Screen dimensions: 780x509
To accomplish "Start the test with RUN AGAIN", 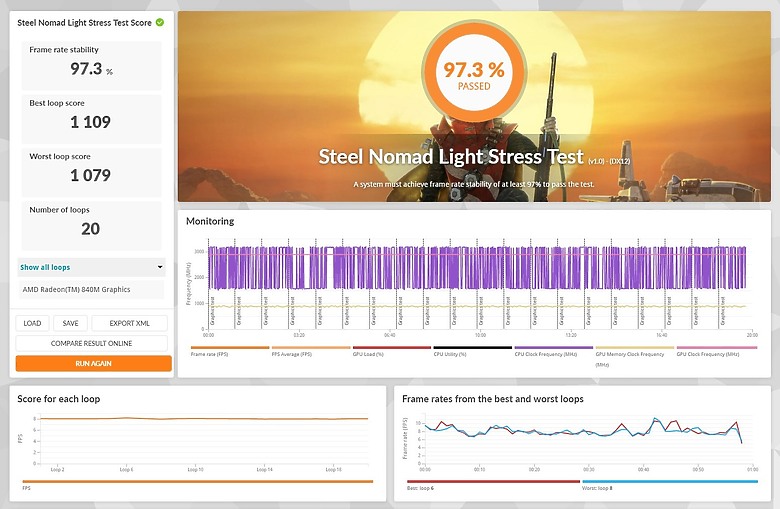I will coord(94,363).
